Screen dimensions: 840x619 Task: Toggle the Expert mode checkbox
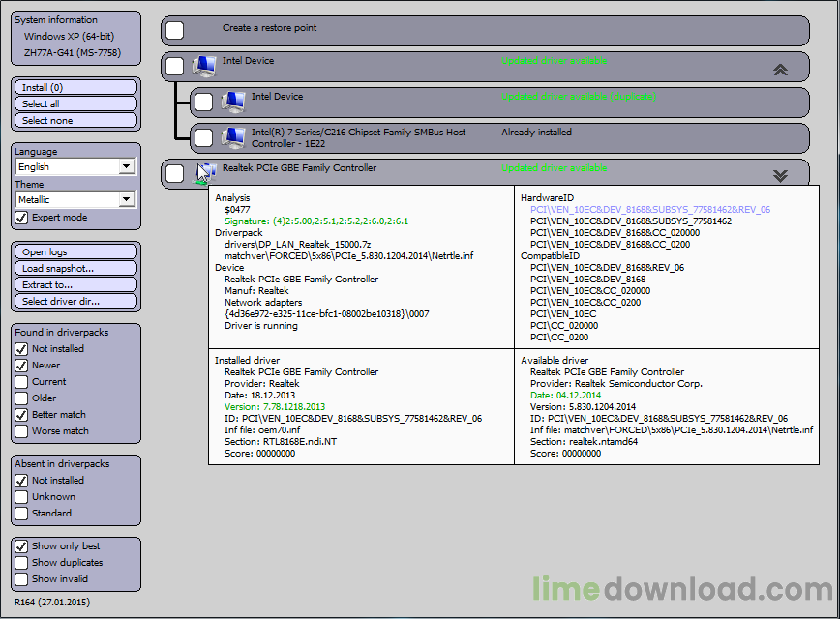click(x=21, y=218)
